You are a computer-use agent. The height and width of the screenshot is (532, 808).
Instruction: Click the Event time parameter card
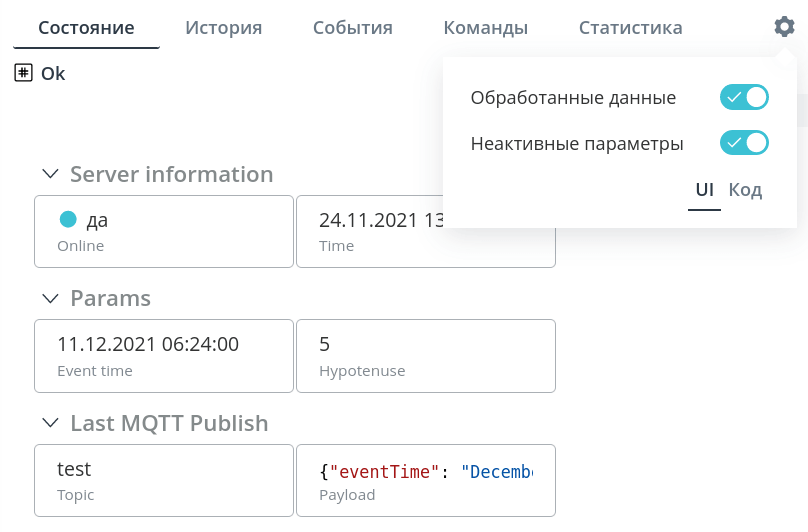164,356
